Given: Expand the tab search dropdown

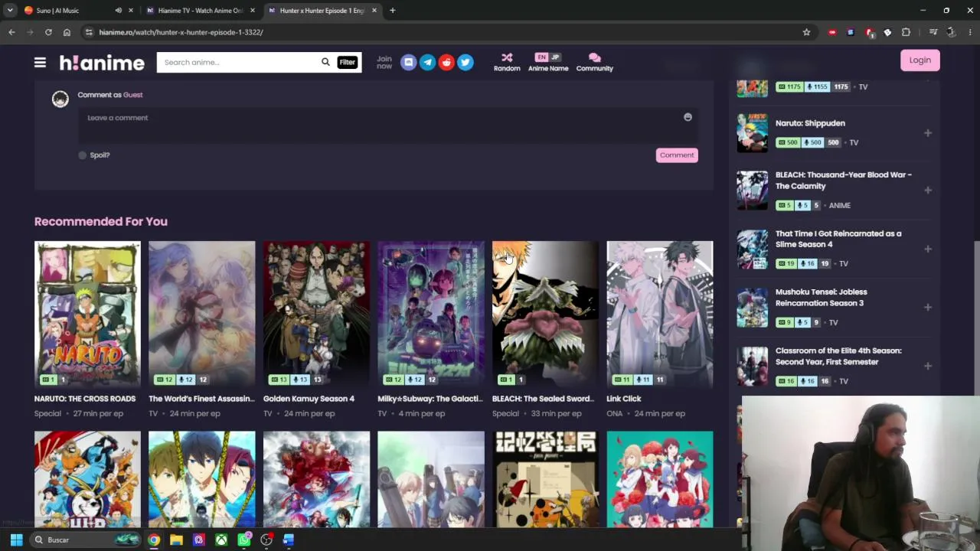Looking at the screenshot, I should pyautogui.click(x=9, y=11).
